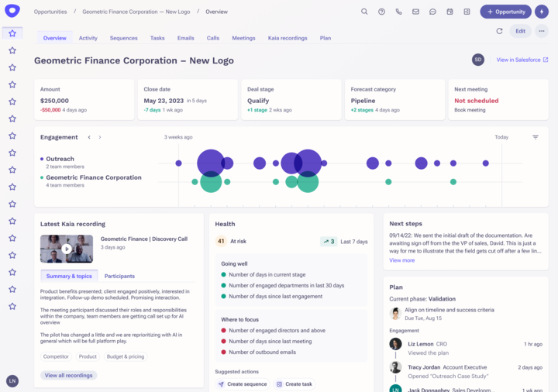
Task: Click the Competitor topic tag
Action: [56, 356]
